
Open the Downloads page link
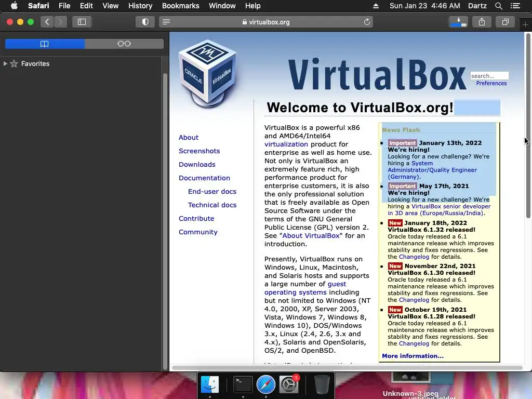pos(197,165)
